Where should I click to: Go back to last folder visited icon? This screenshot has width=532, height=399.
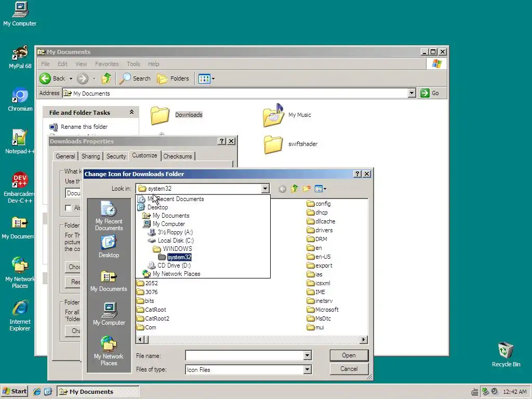click(282, 189)
